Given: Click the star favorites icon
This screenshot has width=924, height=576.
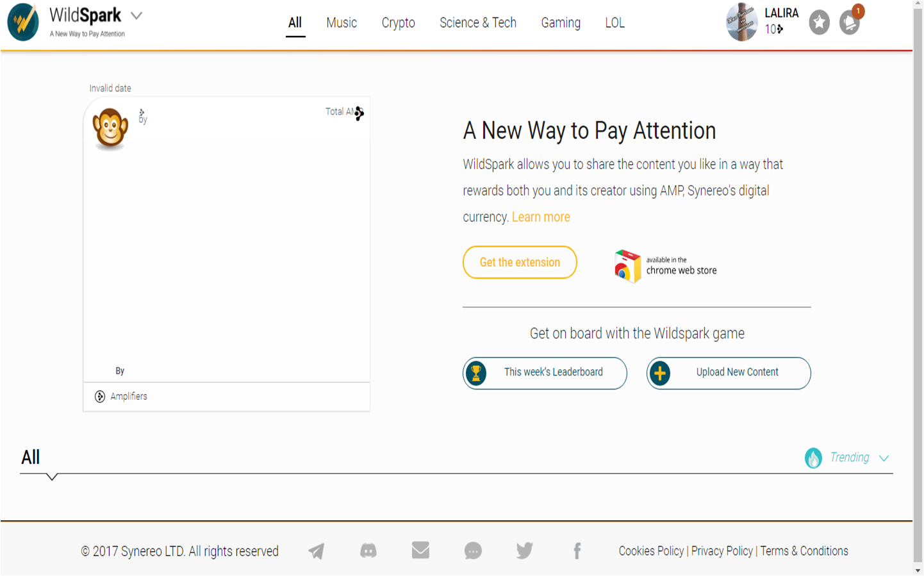Looking at the screenshot, I should click(x=819, y=22).
